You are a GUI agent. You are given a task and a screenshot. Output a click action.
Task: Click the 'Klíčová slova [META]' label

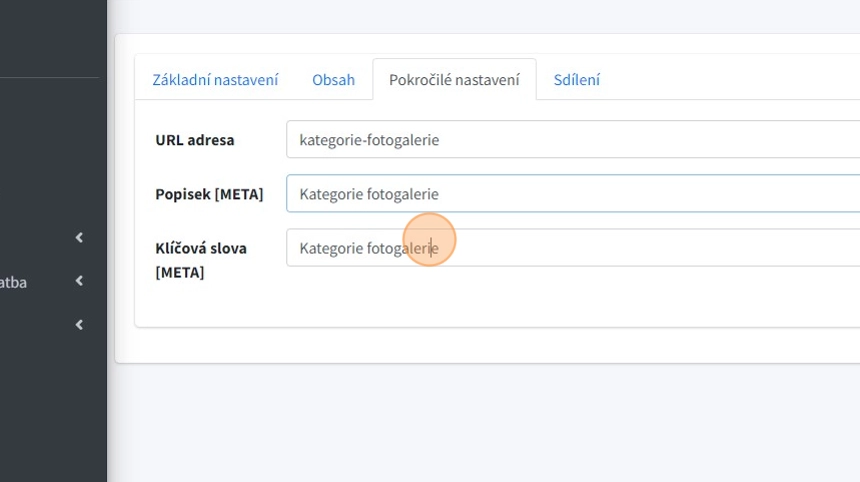pos(201,259)
